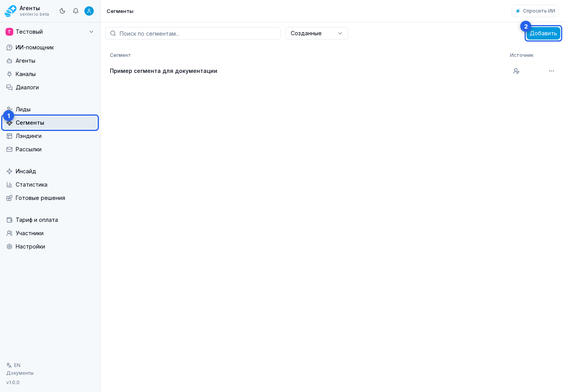The height and width of the screenshot is (392, 565).
Task: Click the senler.io beta subtitle
Action: [x=35, y=14]
